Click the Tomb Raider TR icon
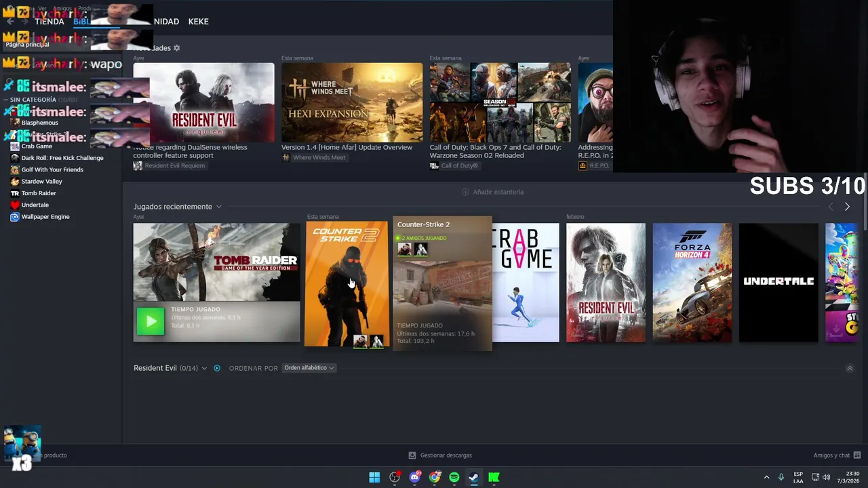 click(15, 193)
